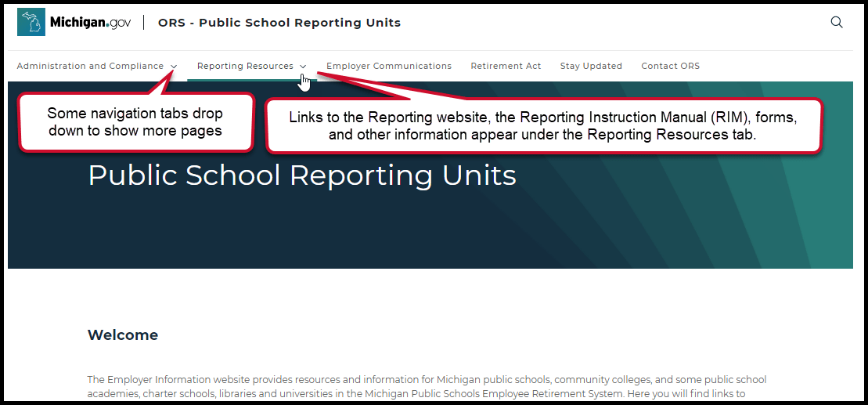Click the 'The Employer Information website provides' text line

tap(427, 380)
